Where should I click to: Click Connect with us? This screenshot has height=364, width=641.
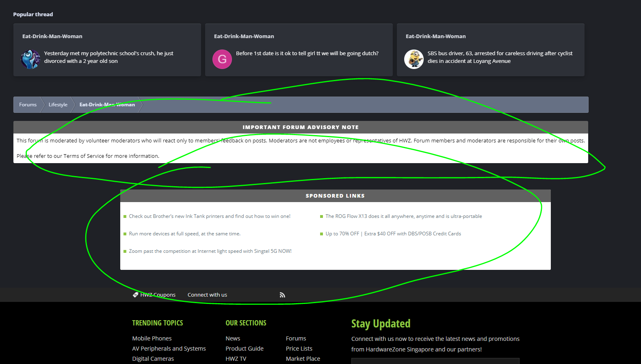(207, 295)
